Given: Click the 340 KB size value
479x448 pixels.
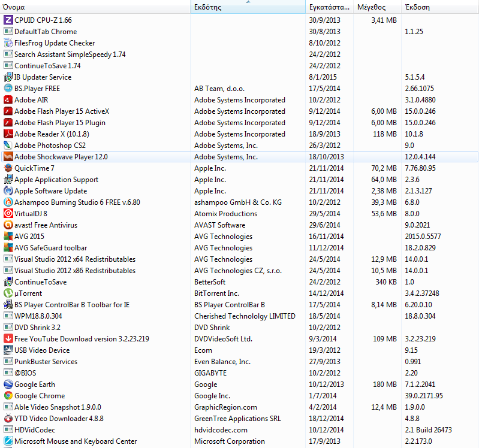Looking at the screenshot, I should (x=386, y=282).
